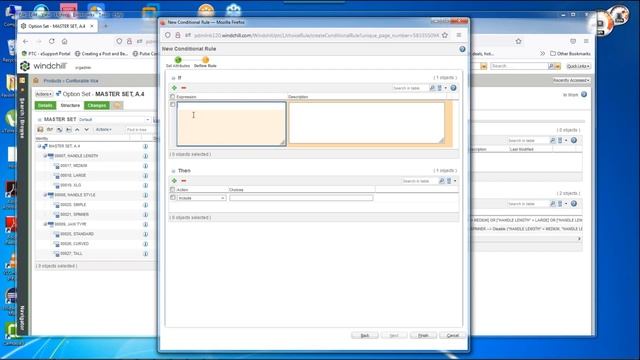Select the Option Set - MASTER SET browser tab

click(57, 26)
